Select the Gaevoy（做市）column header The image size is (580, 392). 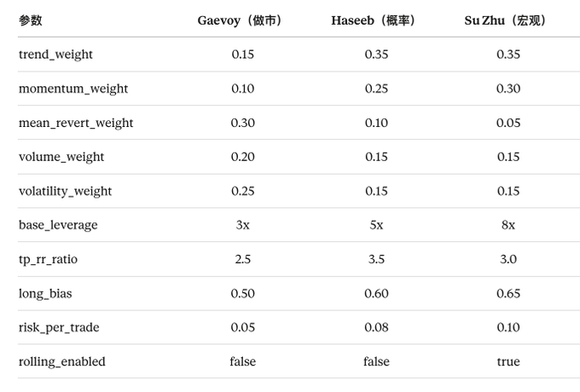242,20
